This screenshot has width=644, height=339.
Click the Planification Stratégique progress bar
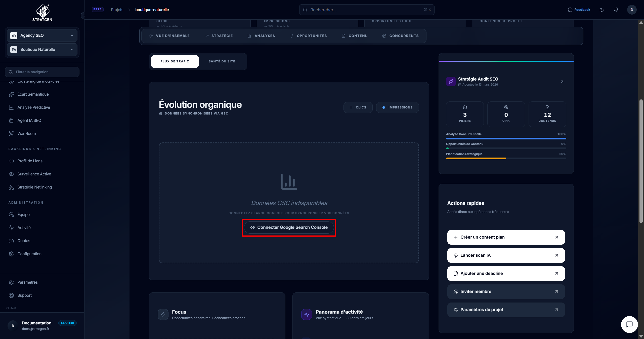coord(506,159)
